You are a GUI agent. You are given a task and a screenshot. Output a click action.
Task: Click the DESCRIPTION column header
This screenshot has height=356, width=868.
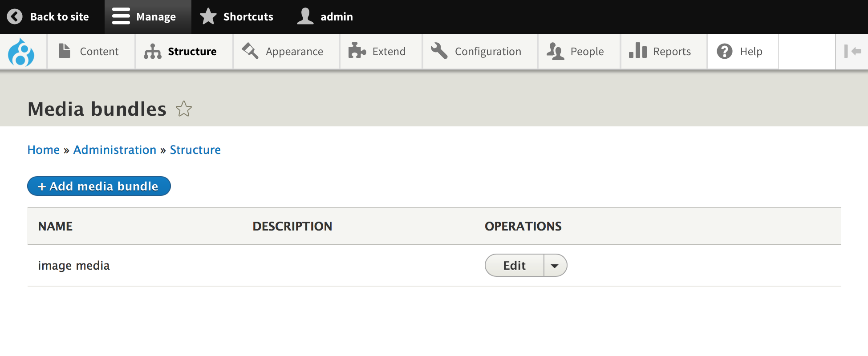(292, 227)
